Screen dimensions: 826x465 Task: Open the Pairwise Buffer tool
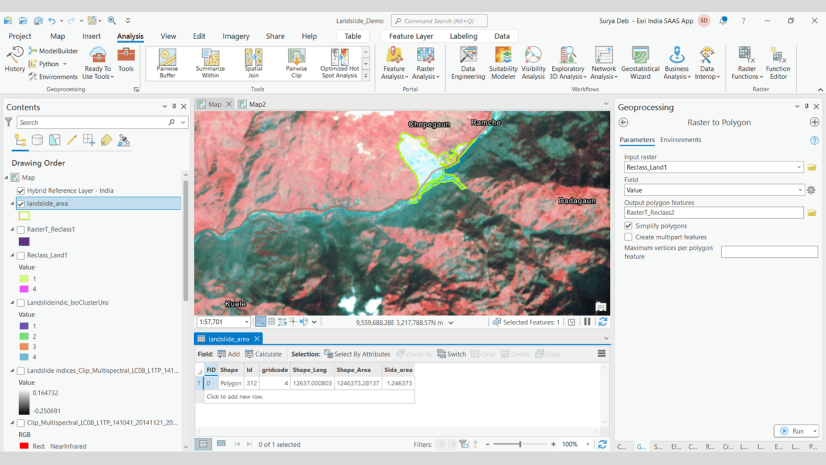[168, 63]
